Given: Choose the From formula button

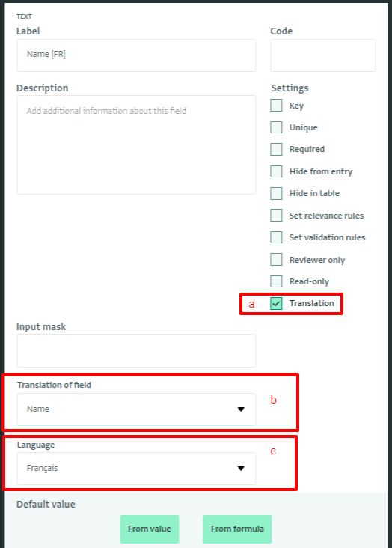Looking at the screenshot, I should click(x=237, y=529).
